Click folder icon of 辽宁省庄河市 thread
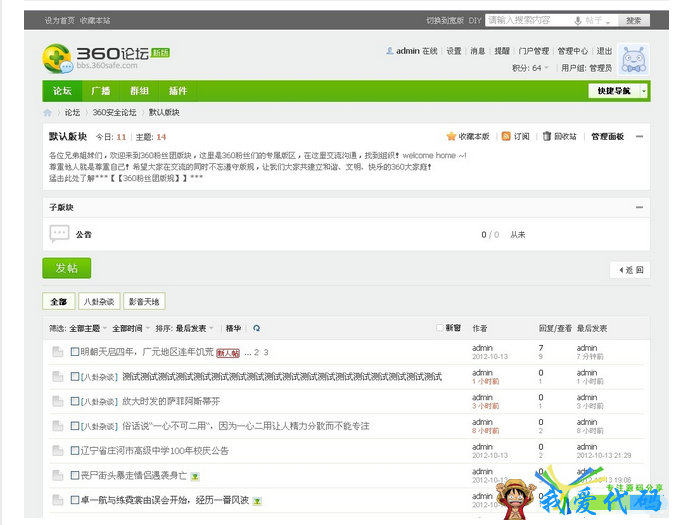The height and width of the screenshot is (525, 679). point(58,450)
